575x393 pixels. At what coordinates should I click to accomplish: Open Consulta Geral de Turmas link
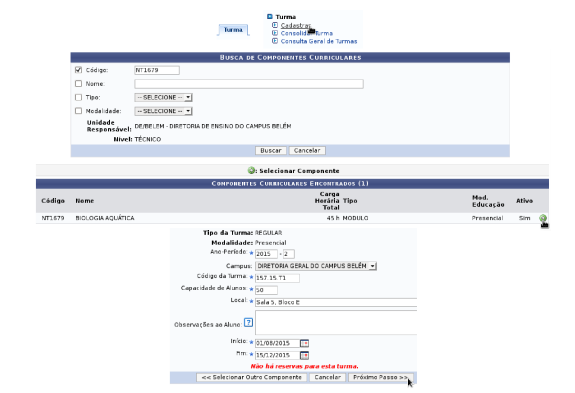coord(319,41)
